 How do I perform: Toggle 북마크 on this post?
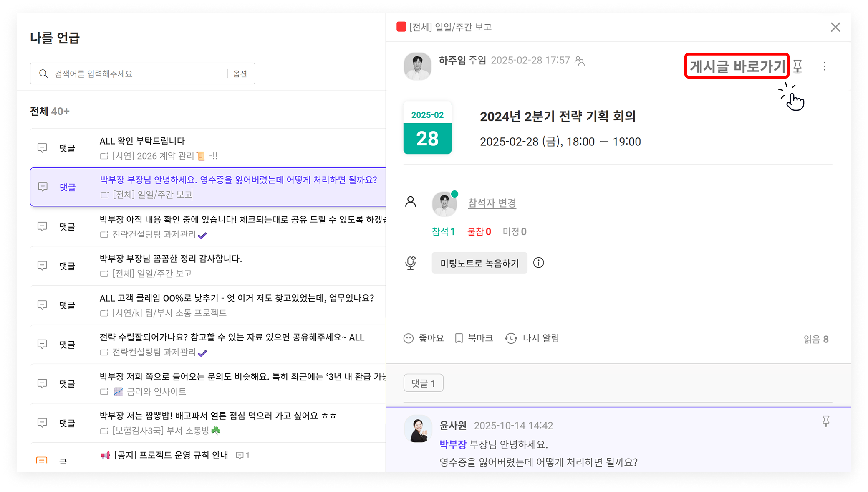(474, 338)
